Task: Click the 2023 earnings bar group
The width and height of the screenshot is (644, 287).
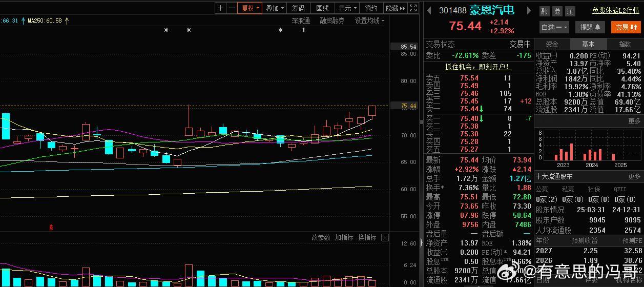Action: click(x=564, y=152)
